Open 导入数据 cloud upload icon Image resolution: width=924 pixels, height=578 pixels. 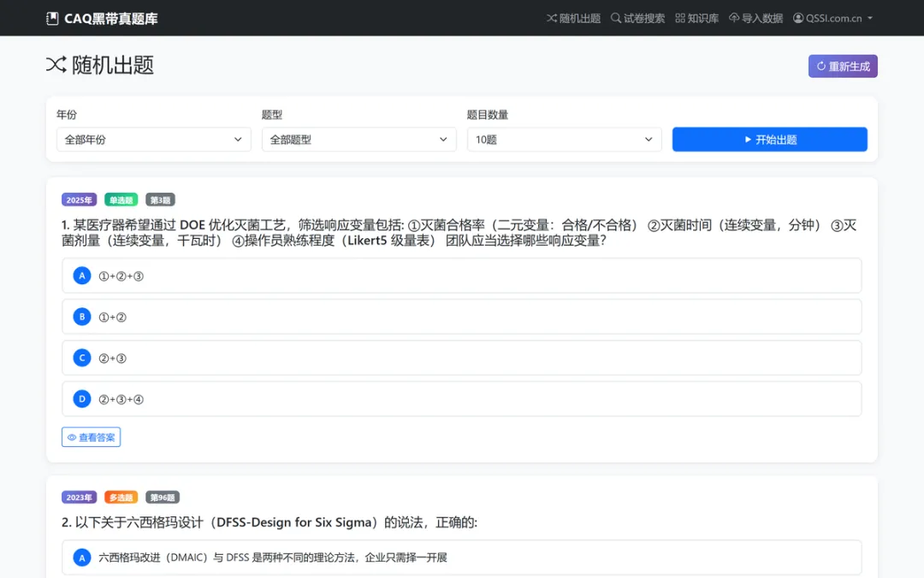[734, 18]
